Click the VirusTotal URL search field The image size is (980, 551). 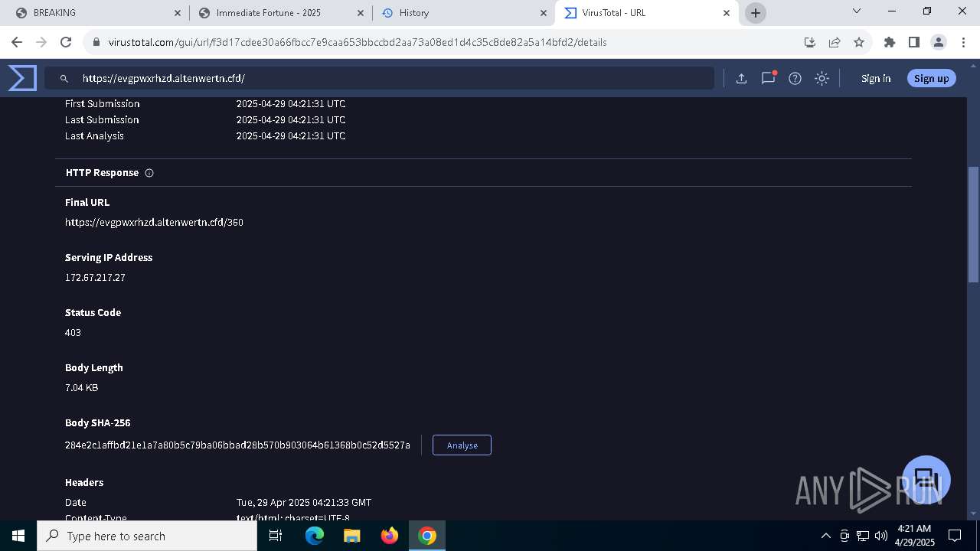(379, 78)
